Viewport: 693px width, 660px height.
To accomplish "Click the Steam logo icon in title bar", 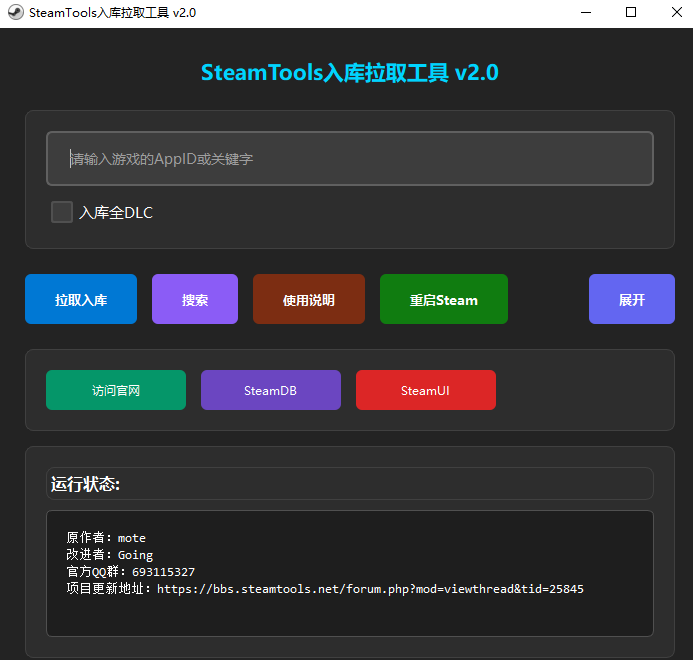I will pyautogui.click(x=15, y=12).
